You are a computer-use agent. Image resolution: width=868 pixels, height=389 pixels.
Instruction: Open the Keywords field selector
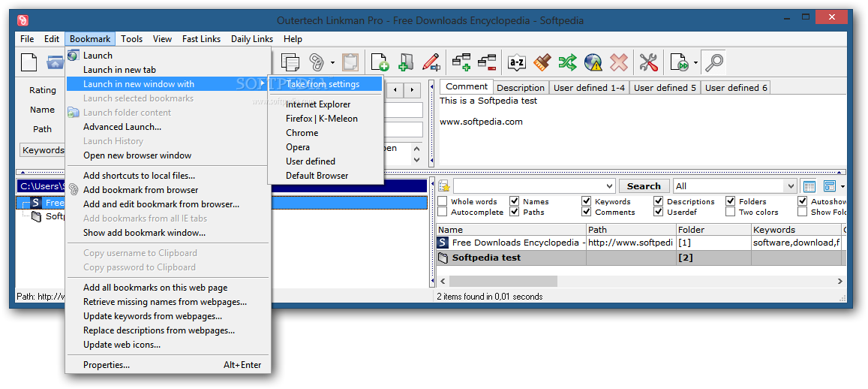(x=43, y=150)
